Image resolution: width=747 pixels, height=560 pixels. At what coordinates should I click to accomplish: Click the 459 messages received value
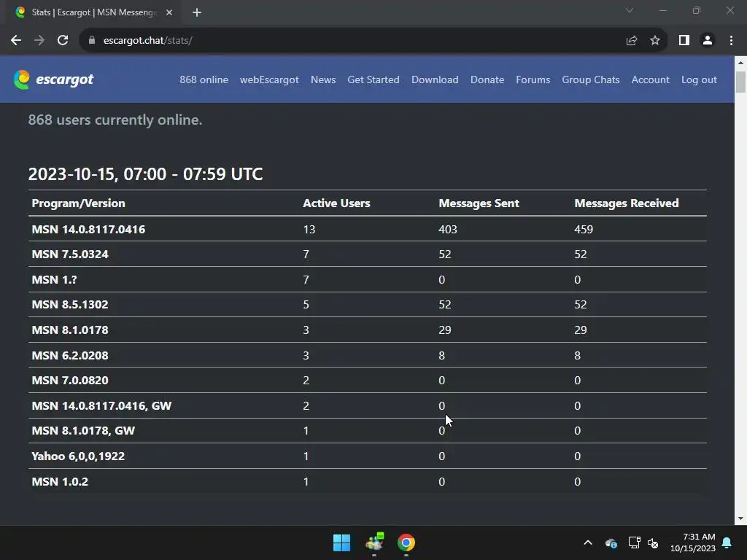[584, 230]
